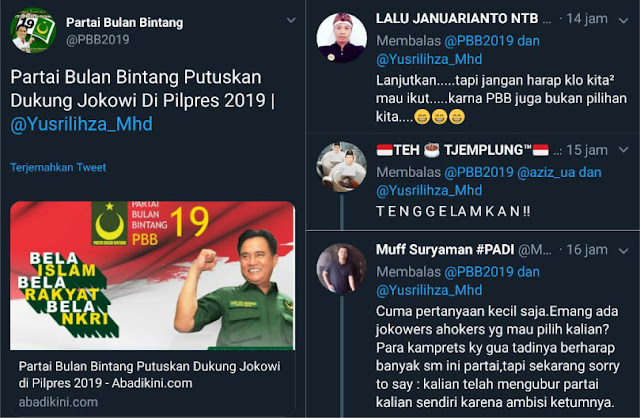Open Muff Suryaman profile avatar
This screenshot has height=418, width=640.
click(x=342, y=269)
